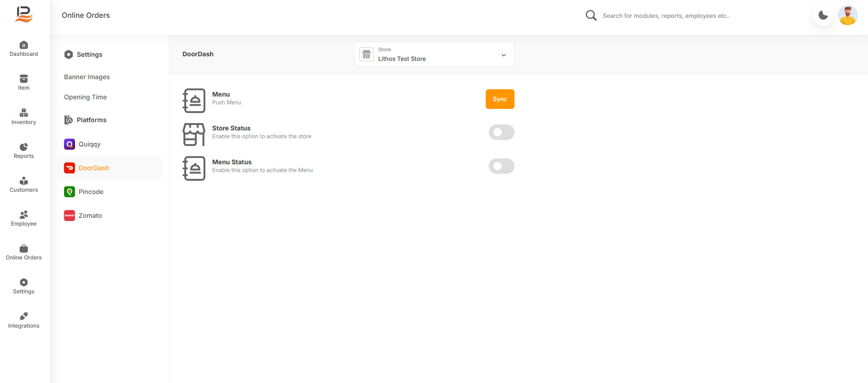Click the Platforms section icon

(x=69, y=120)
